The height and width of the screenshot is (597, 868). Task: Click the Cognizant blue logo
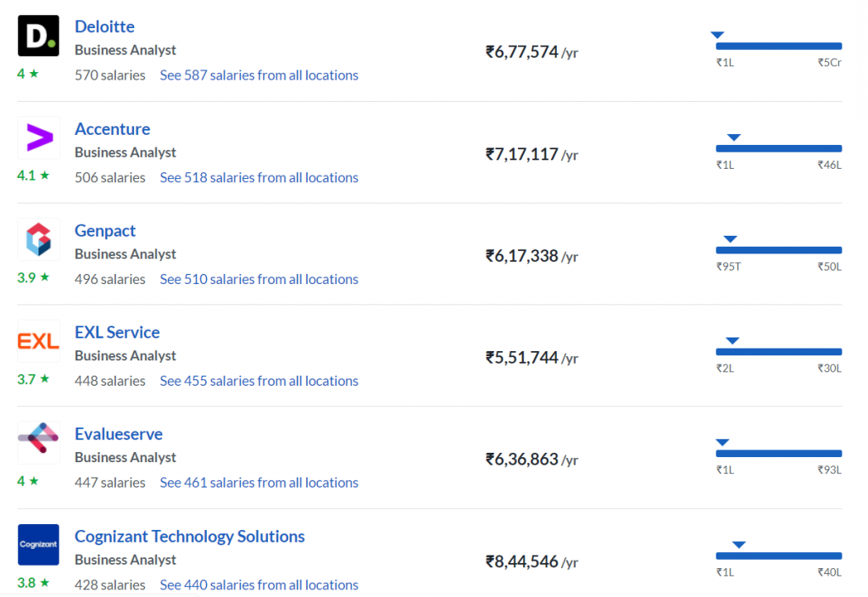(x=38, y=545)
